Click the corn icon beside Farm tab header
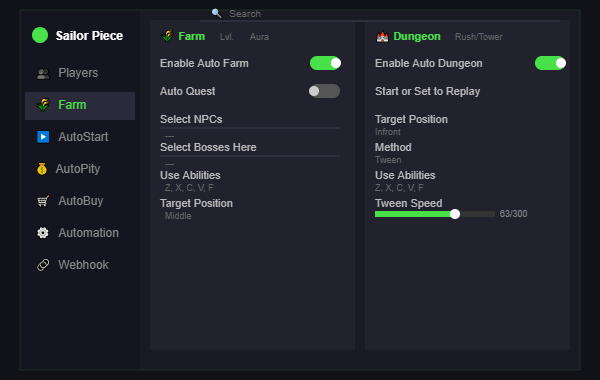Image resolution: width=600 pixels, height=380 pixels. [x=168, y=36]
